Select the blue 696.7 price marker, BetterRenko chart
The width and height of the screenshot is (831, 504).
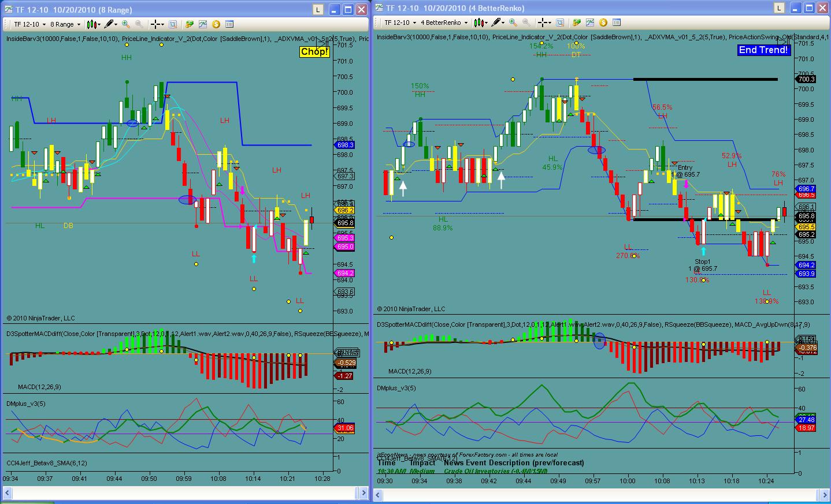click(x=806, y=189)
